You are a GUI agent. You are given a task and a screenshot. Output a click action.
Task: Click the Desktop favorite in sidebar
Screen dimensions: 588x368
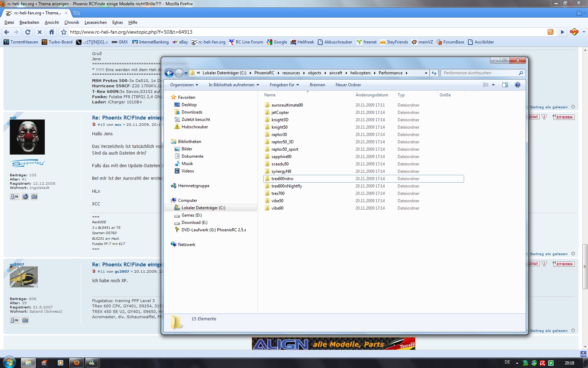coord(189,105)
